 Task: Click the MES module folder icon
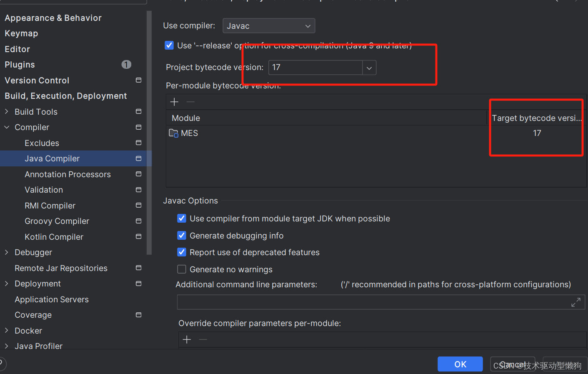(174, 133)
